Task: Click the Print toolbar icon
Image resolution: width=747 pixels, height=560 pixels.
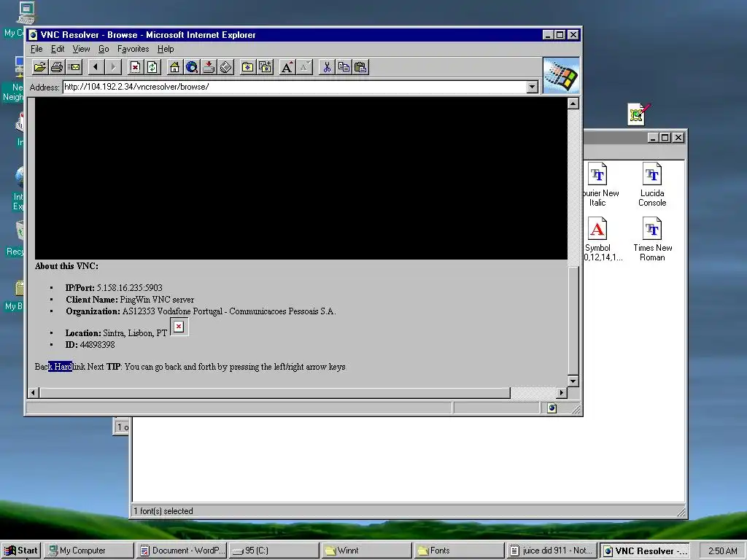Action: click(x=57, y=67)
